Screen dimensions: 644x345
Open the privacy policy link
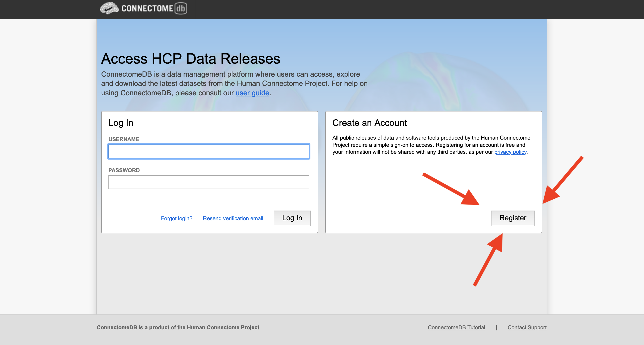pyautogui.click(x=510, y=152)
